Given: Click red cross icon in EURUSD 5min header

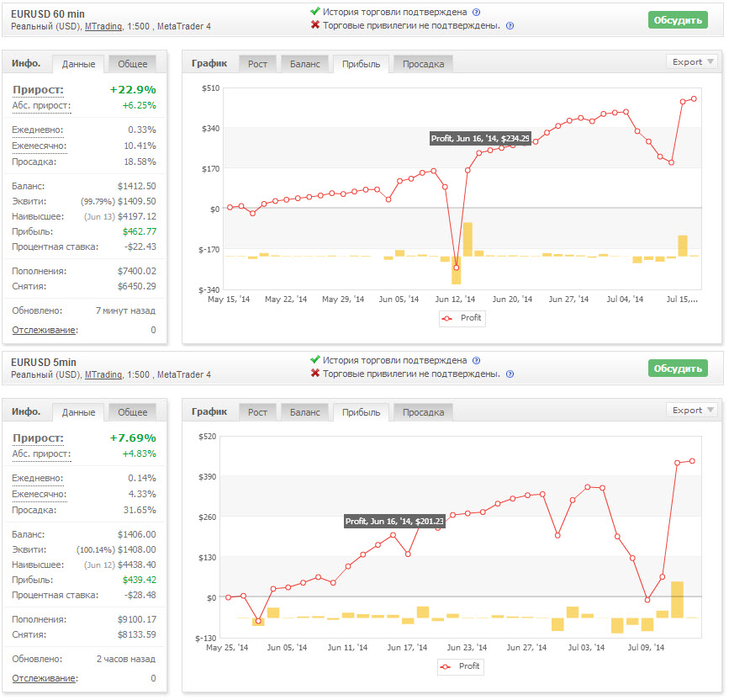Looking at the screenshot, I should [314, 373].
